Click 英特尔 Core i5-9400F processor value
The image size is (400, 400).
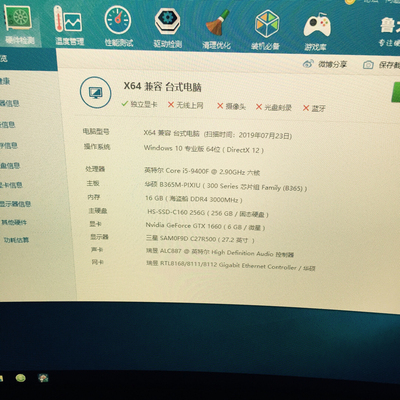point(202,171)
